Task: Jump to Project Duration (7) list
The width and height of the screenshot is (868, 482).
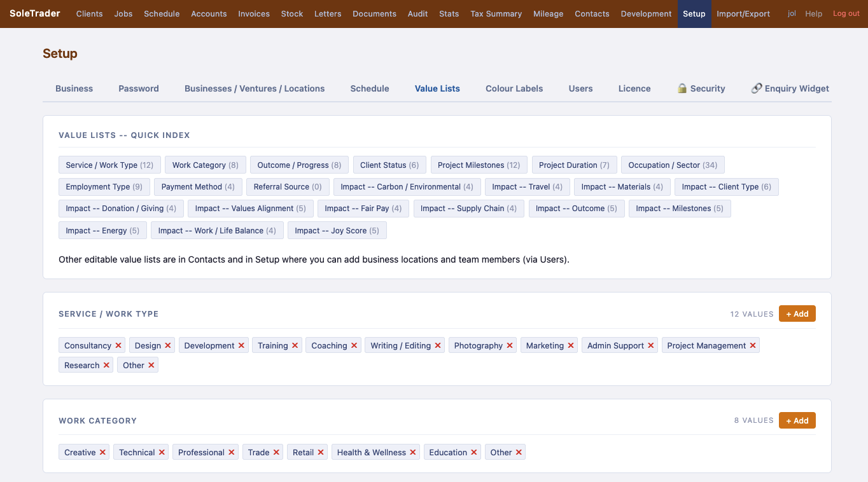Action: (x=575, y=165)
